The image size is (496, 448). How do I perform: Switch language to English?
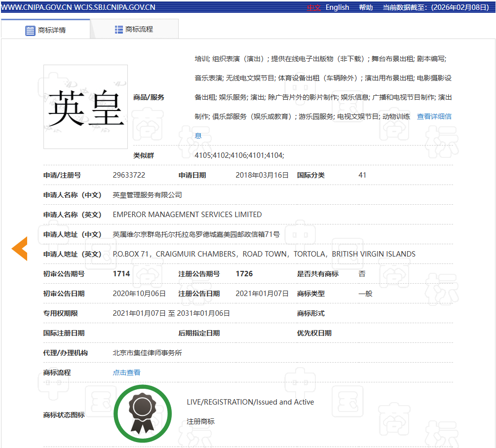pos(337,7)
